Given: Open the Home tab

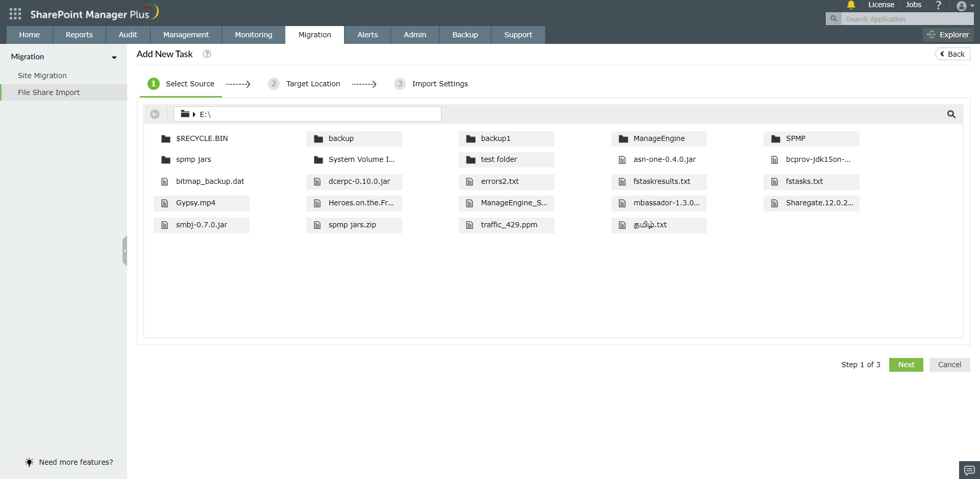Looking at the screenshot, I should click(x=30, y=35).
